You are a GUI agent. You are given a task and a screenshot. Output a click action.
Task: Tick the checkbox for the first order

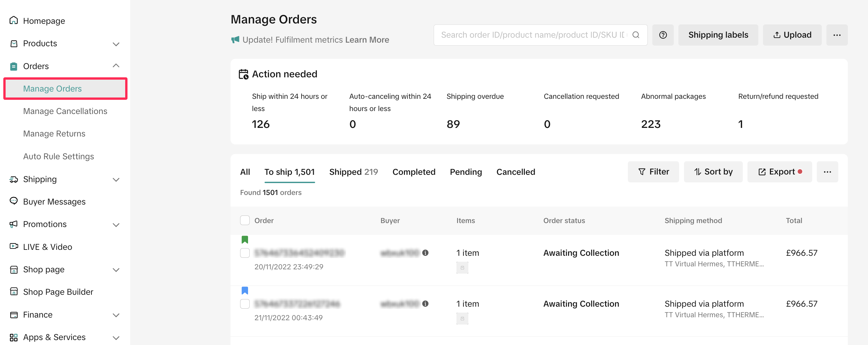tap(245, 253)
